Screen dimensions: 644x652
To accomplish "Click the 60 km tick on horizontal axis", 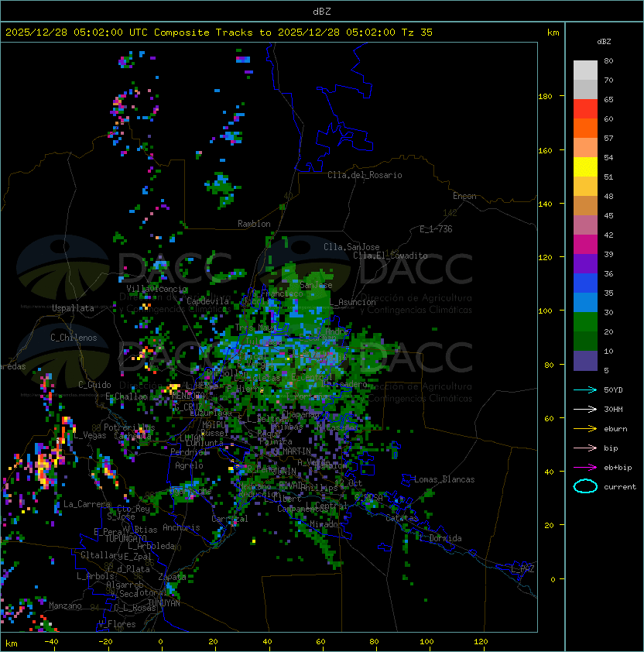I will point(320,642).
